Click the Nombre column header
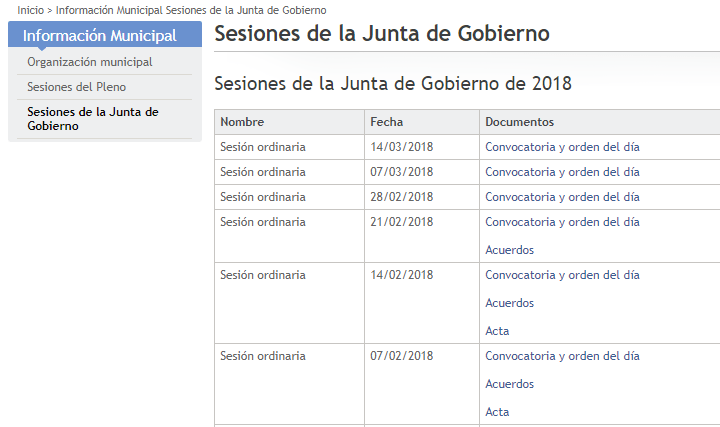The height and width of the screenshot is (427, 720). (x=242, y=122)
